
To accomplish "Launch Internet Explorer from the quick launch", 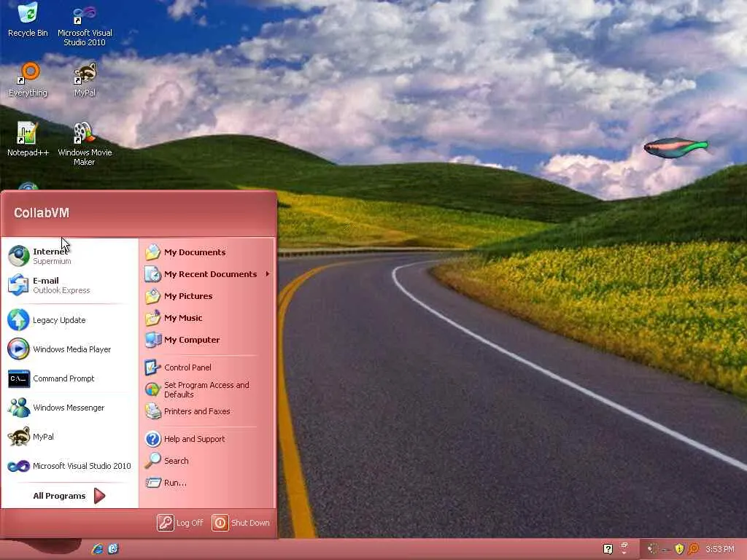I will pyautogui.click(x=98, y=549).
